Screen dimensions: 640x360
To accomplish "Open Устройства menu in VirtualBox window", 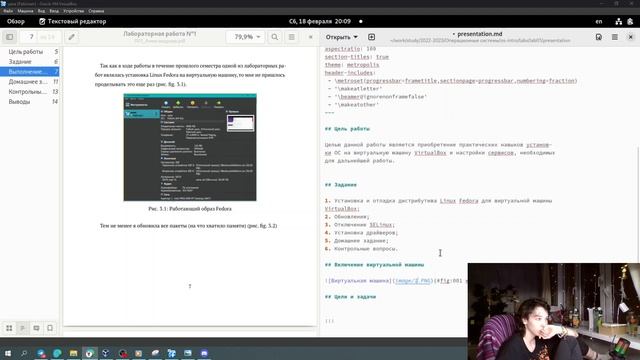I will (x=73, y=11).
